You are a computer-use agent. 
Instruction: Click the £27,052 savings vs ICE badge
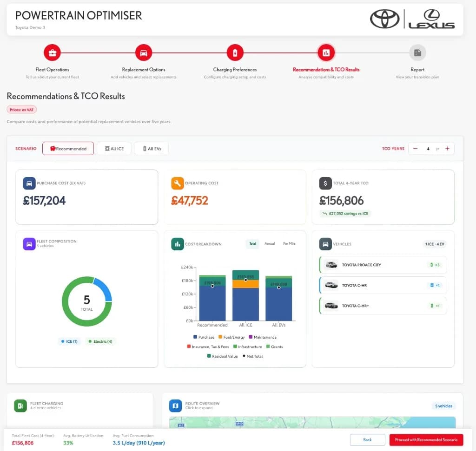tap(345, 214)
